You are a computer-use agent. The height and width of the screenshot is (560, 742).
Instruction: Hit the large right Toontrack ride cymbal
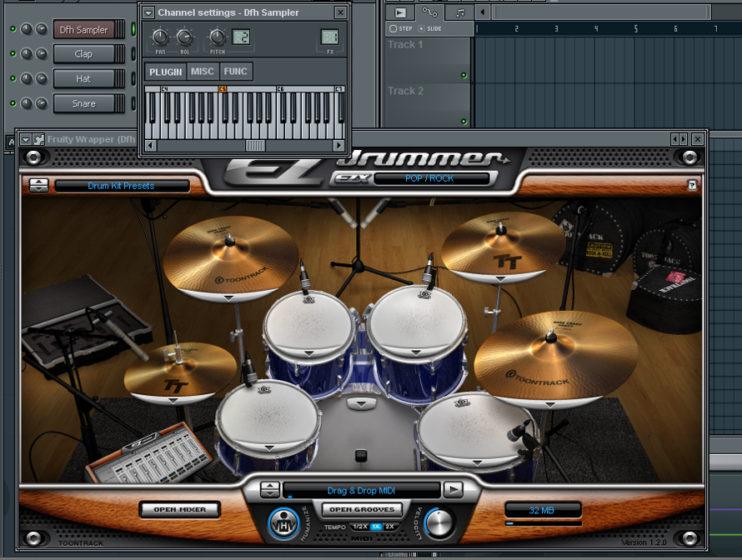[556, 360]
